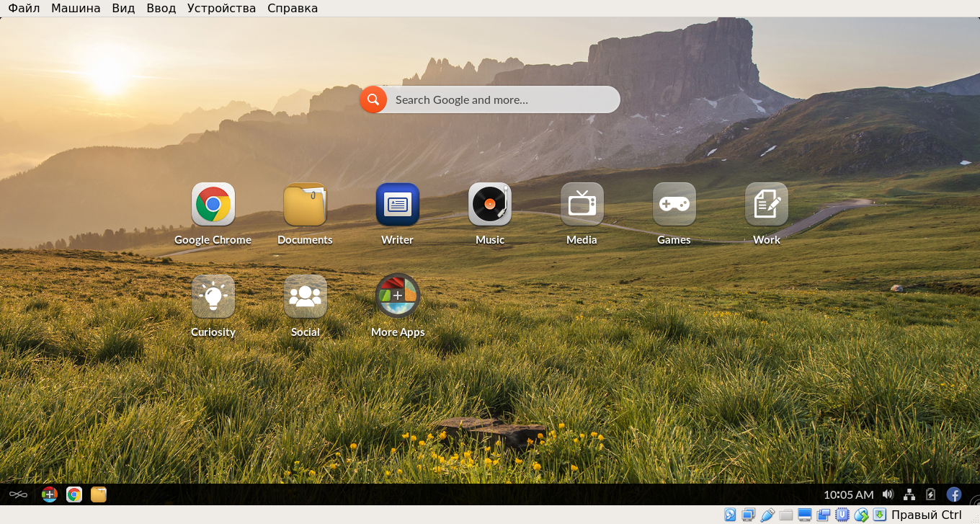
Task: Open More Apps on the desktop
Action: click(x=397, y=296)
